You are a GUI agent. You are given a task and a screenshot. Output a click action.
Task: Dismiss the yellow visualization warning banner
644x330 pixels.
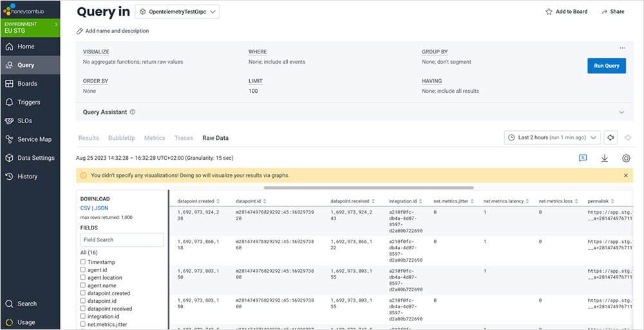coord(626,175)
